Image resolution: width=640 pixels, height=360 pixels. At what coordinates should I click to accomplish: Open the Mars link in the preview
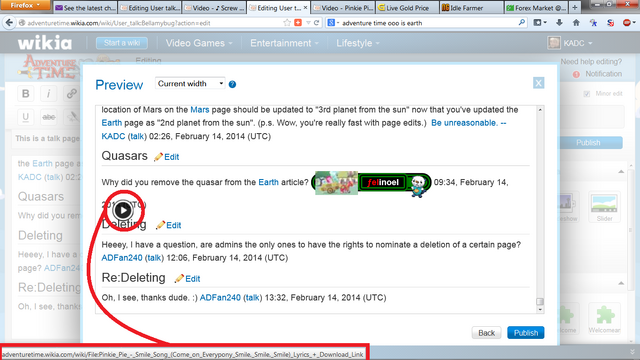click(200, 110)
